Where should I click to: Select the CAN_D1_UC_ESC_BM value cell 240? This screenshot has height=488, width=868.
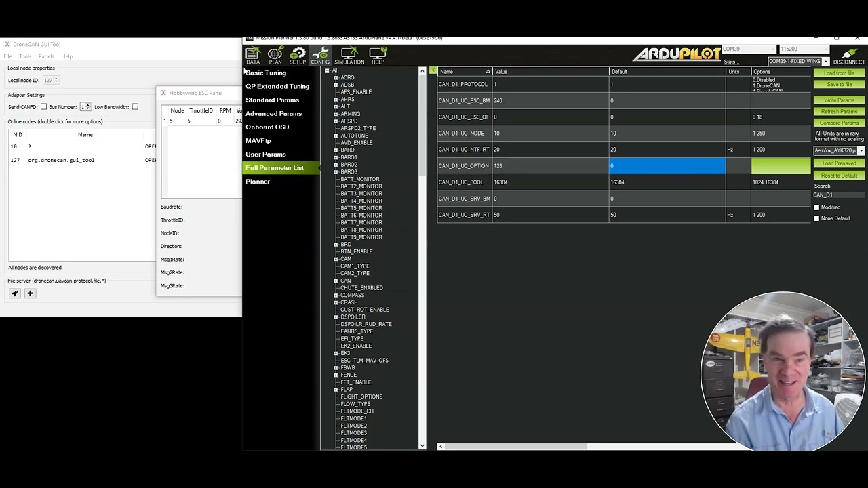551,101
